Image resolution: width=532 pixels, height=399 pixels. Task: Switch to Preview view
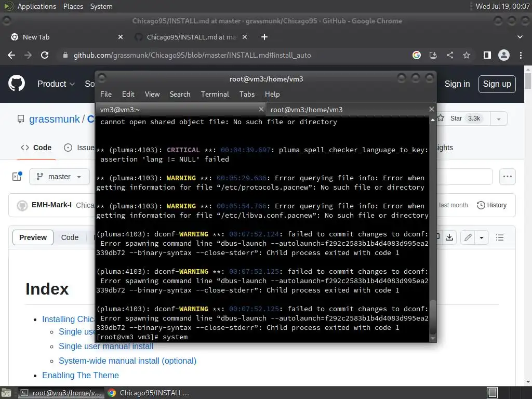pos(33,237)
